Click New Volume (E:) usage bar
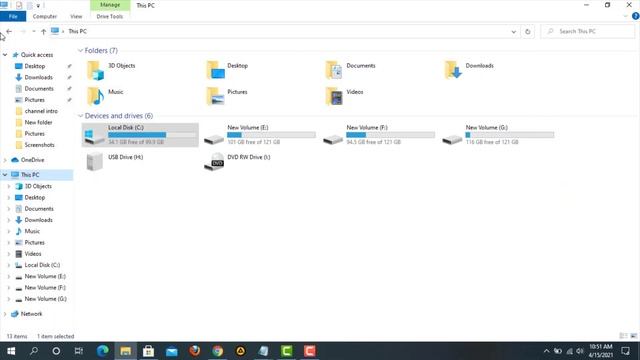The height and width of the screenshot is (360, 640). (x=271, y=135)
